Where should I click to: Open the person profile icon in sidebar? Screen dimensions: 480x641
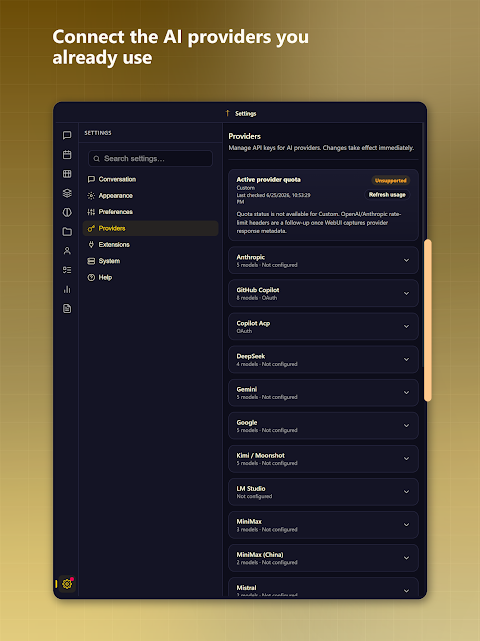(x=67, y=251)
